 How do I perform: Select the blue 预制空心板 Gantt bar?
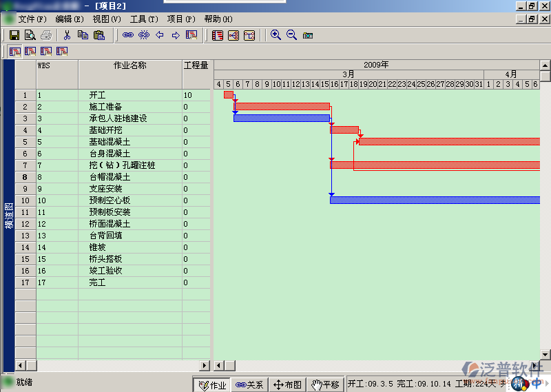pos(435,200)
